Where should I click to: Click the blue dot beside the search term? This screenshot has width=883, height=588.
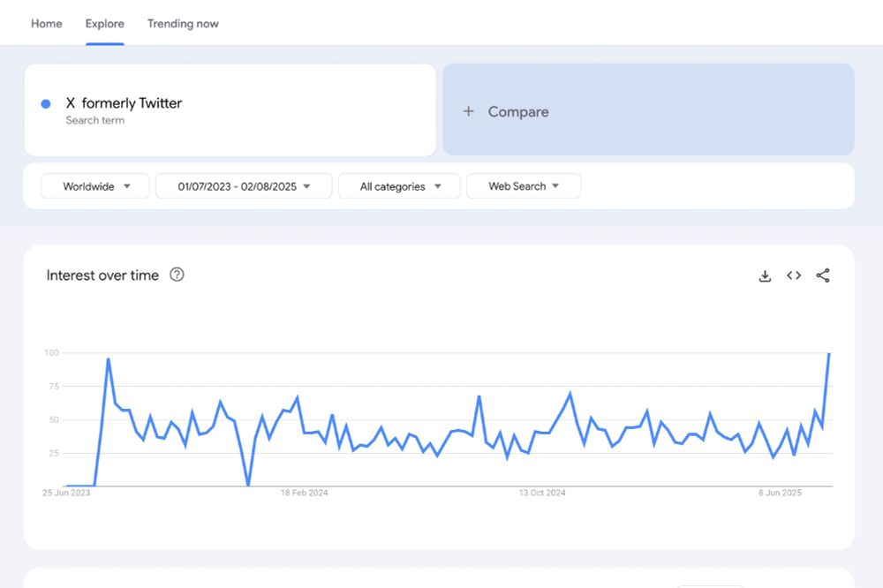[46, 104]
